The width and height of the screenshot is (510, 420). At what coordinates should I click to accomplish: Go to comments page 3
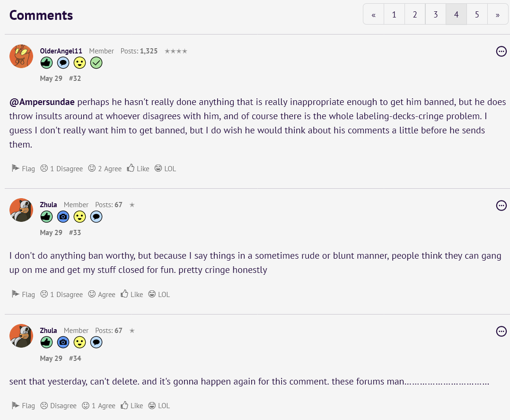click(435, 15)
